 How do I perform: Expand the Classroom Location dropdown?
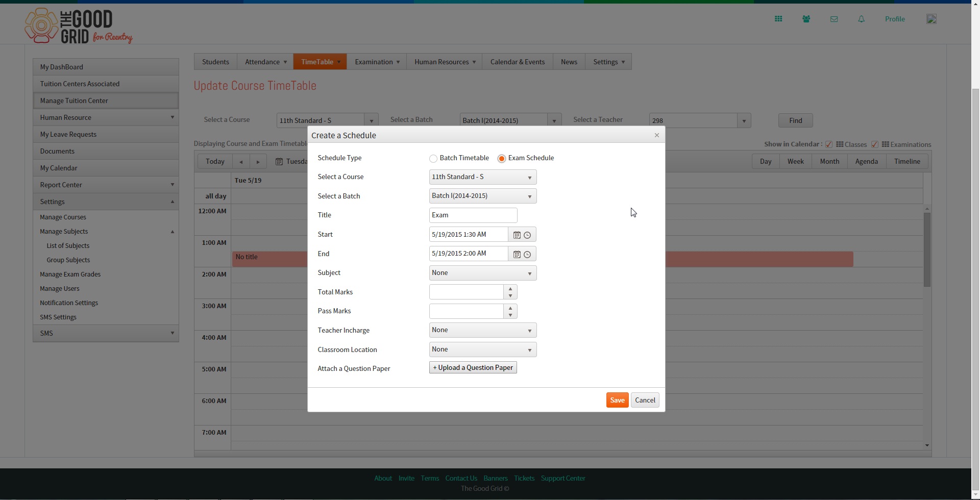pos(483,349)
